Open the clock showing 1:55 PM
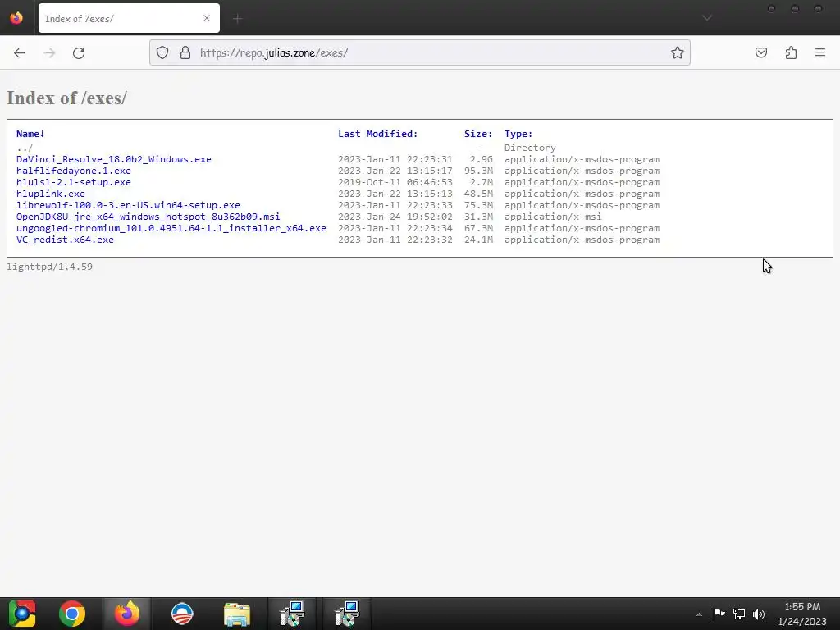 [802, 614]
